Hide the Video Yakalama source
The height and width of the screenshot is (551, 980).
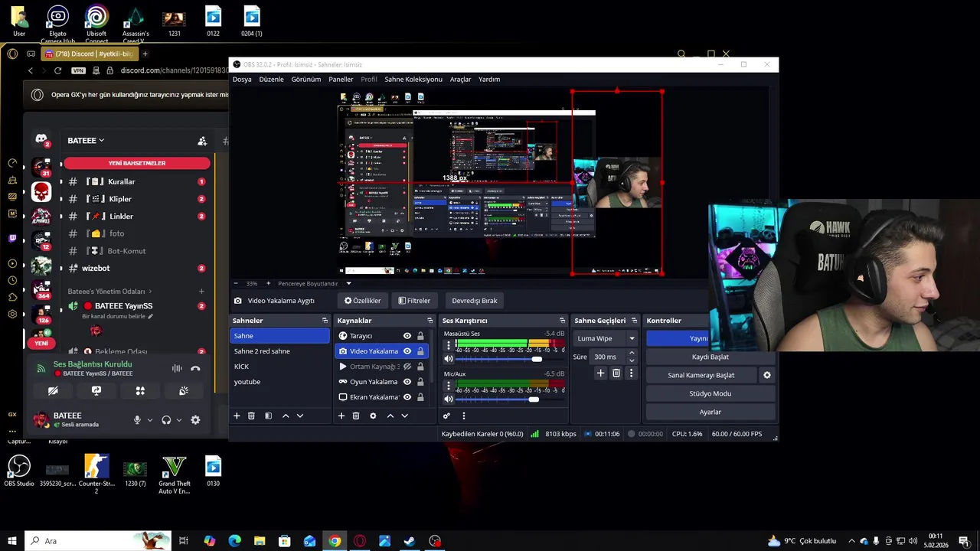[407, 351]
